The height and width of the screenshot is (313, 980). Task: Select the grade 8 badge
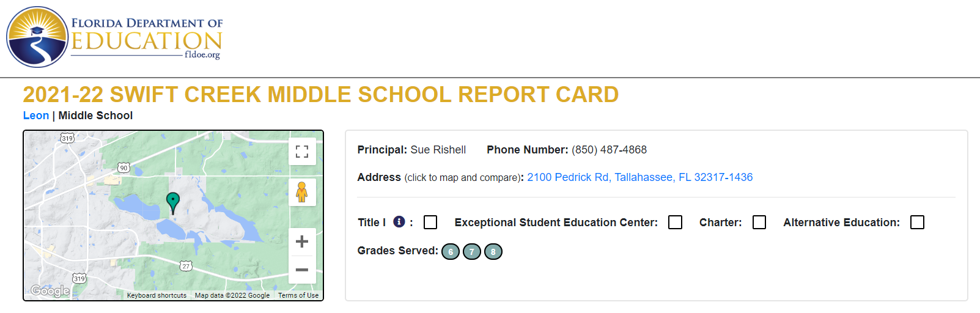pyautogui.click(x=493, y=252)
